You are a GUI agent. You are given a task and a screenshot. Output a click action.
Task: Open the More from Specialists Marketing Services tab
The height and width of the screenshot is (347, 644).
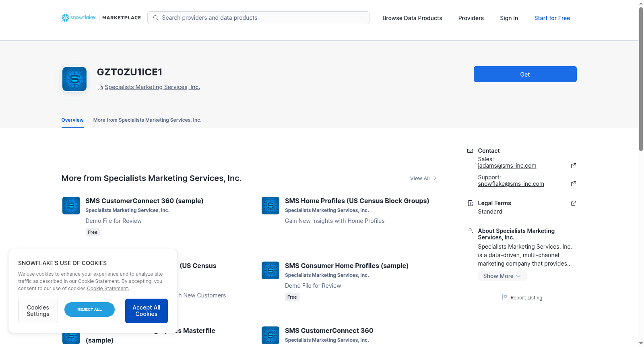tap(147, 120)
